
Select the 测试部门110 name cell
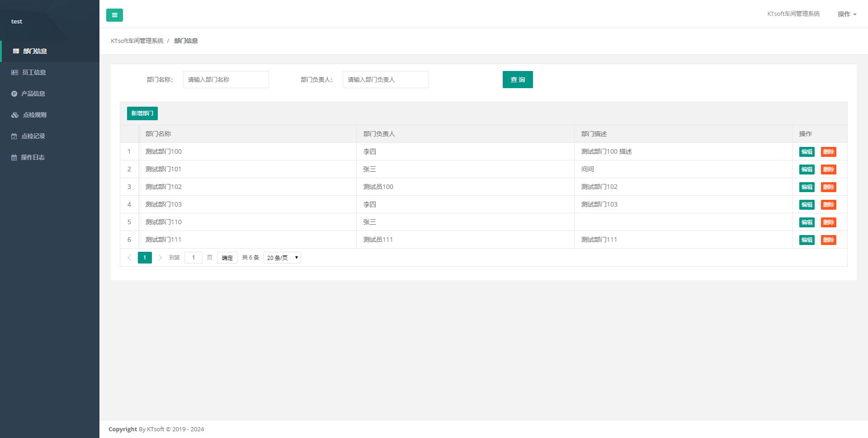247,222
